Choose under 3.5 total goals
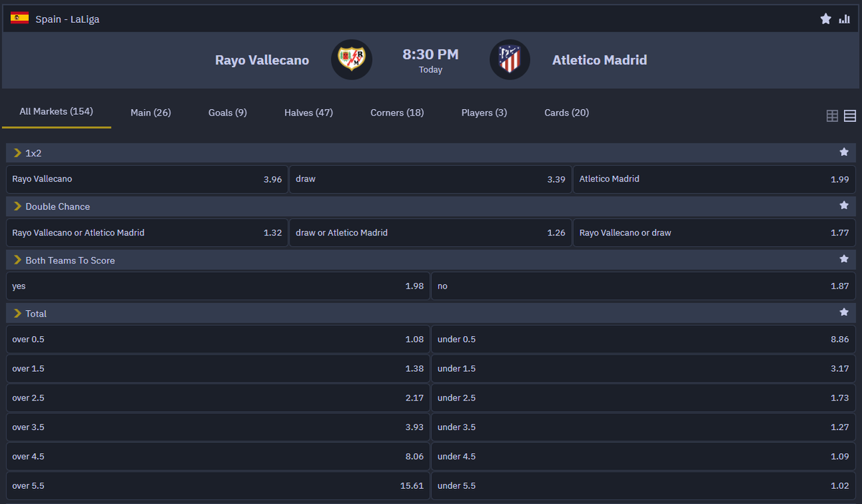Screen dimensions: 862x504 644,427
